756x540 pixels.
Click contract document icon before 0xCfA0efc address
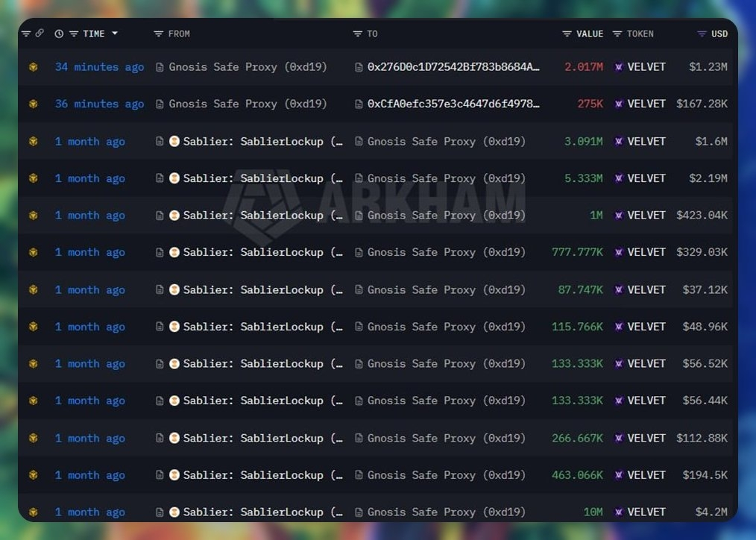point(359,104)
